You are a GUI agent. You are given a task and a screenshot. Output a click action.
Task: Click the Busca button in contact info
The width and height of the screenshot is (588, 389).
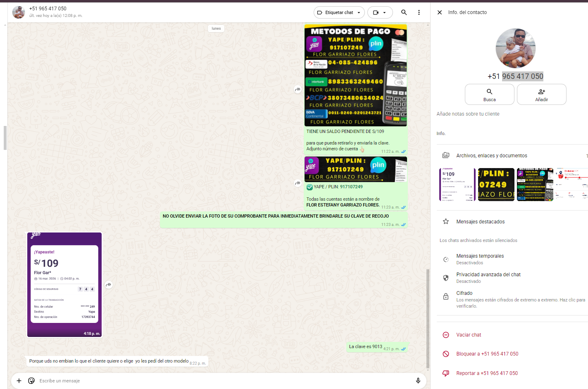tap(489, 95)
